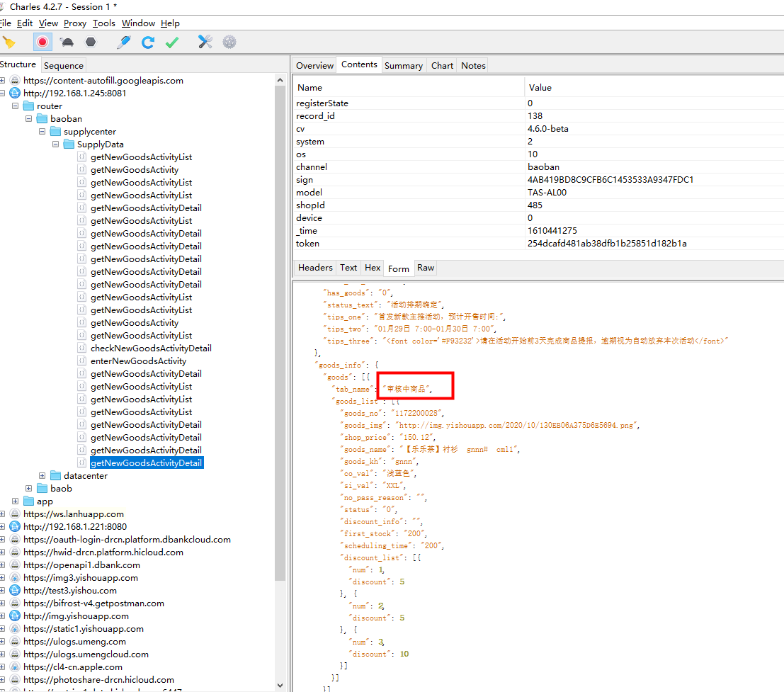Click the tree scrollbar down arrow
This screenshot has width=784, height=692.
pyautogui.click(x=280, y=686)
